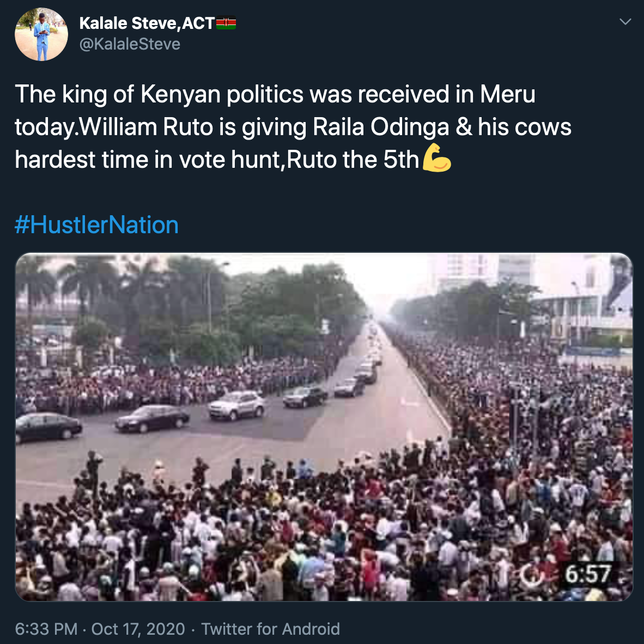Click the 6:57 video duration badge

(587, 574)
